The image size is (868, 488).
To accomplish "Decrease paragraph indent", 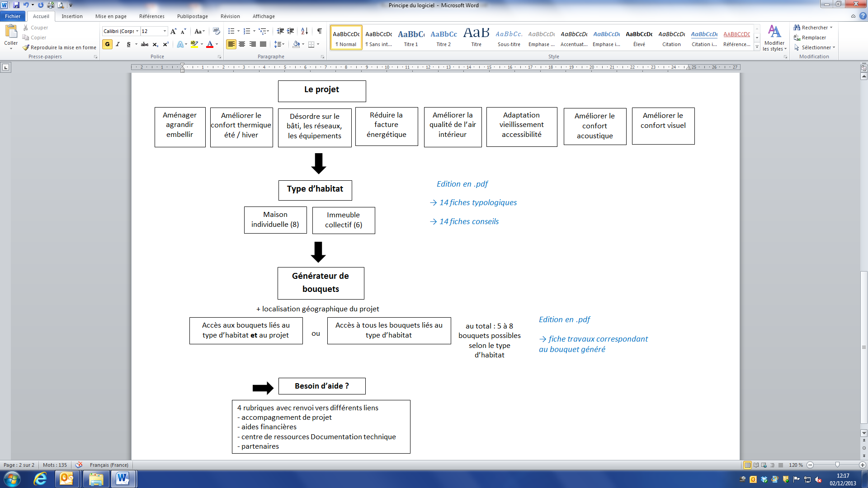I will point(280,31).
